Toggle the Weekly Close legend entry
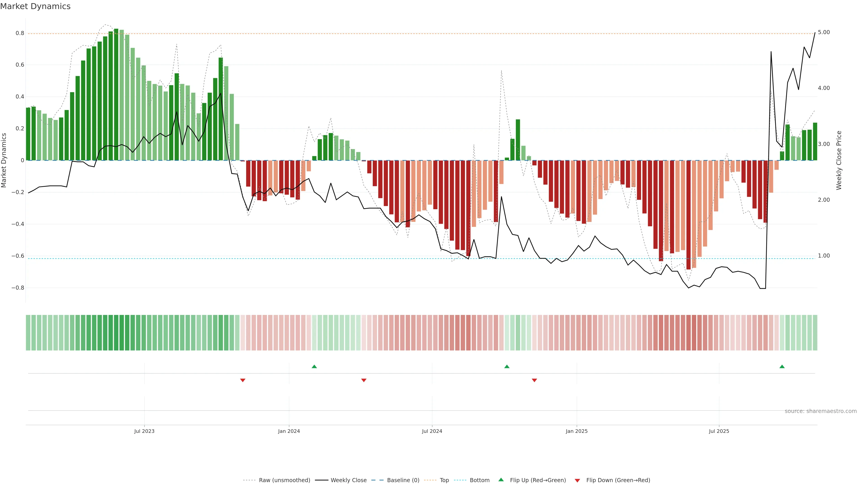 [x=348, y=480]
